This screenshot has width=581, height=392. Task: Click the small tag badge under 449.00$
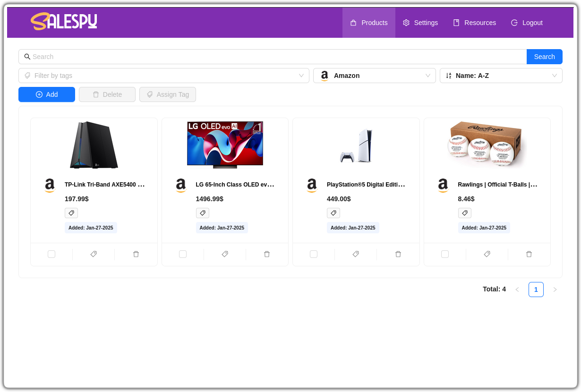pos(333,213)
